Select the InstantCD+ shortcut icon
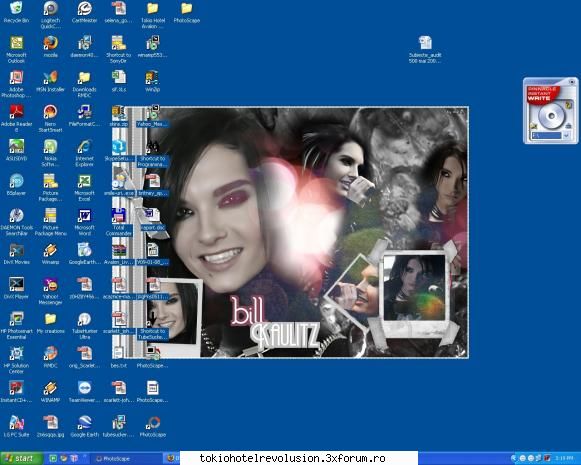The height and width of the screenshot is (465, 581). coord(16,392)
